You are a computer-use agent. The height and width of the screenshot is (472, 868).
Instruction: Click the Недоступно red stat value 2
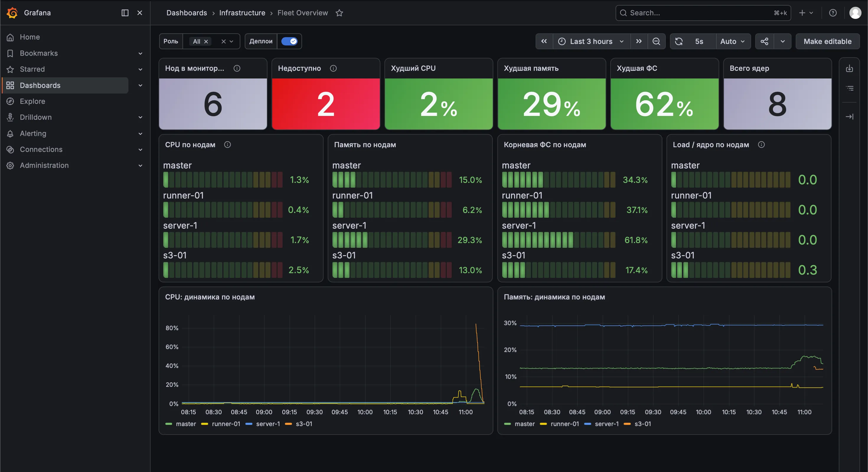[326, 104]
